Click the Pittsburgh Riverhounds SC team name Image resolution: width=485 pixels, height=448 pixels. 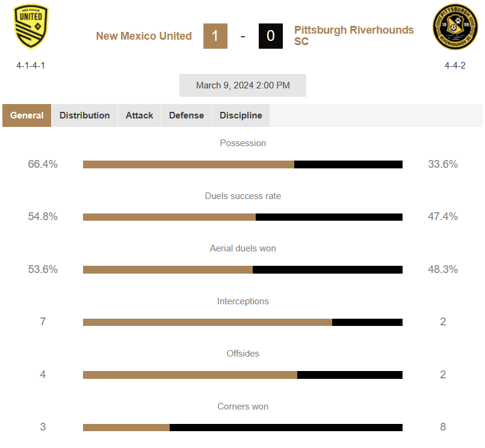354,35
